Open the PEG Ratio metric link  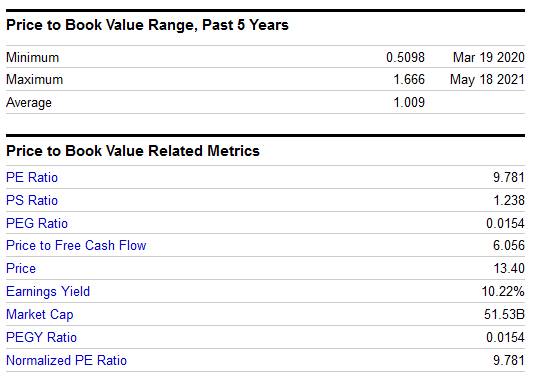tap(37, 223)
